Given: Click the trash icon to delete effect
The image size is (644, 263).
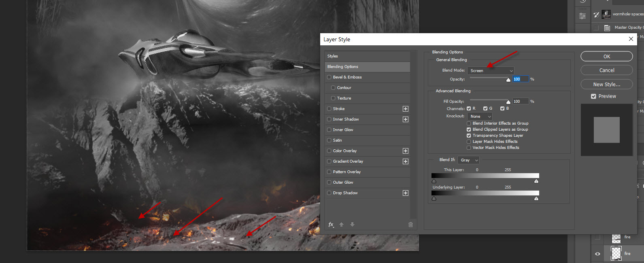Looking at the screenshot, I should pos(410,225).
